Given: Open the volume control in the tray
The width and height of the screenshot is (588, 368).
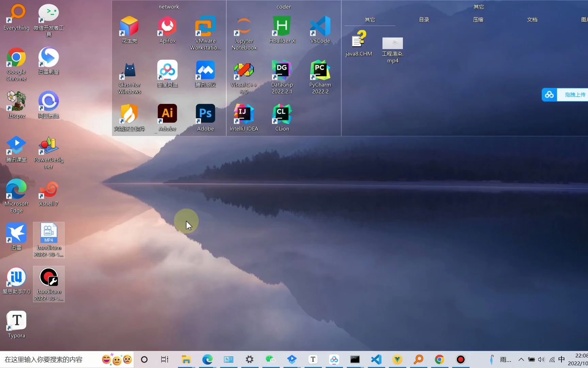Looking at the screenshot, I should coord(541,359).
